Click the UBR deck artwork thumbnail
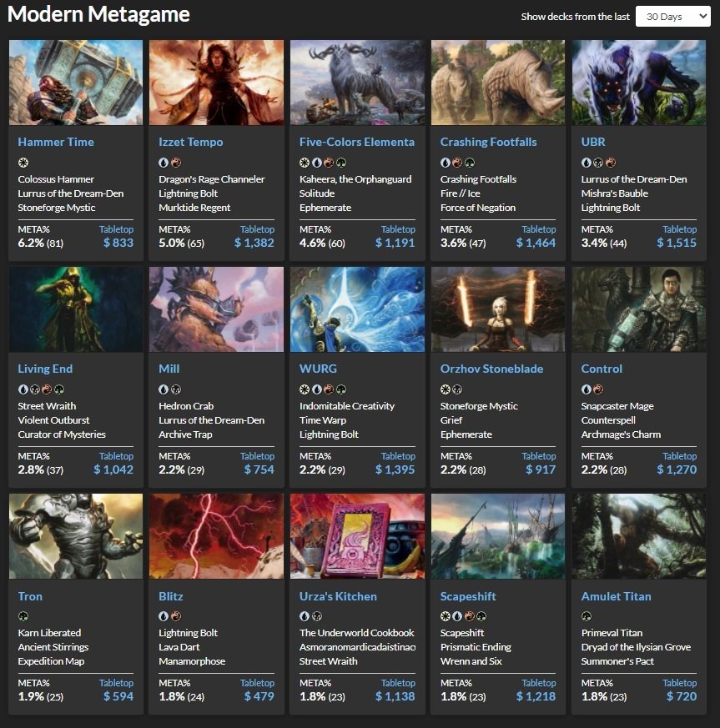 pyautogui.click(x=639, y=83)
